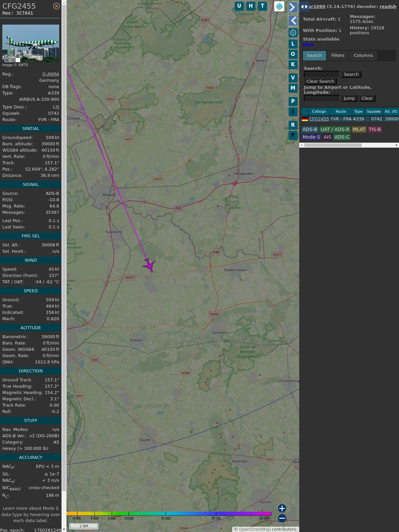
Task: Toggle the ADS-B source filter
Action: 310,129
